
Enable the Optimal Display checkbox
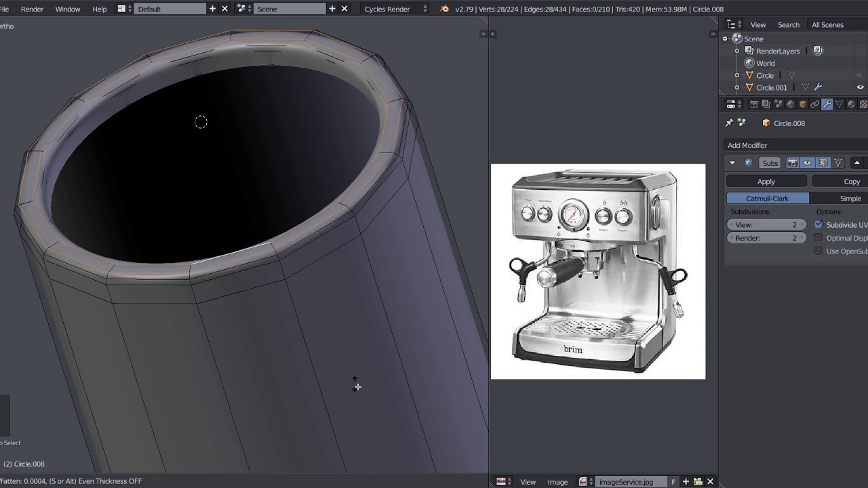click(818, 238)
